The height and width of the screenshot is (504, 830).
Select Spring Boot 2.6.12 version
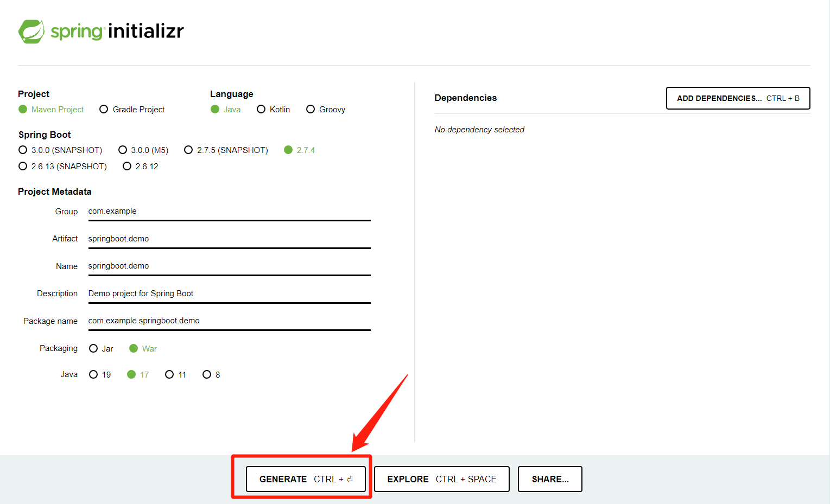click(141, 167)
